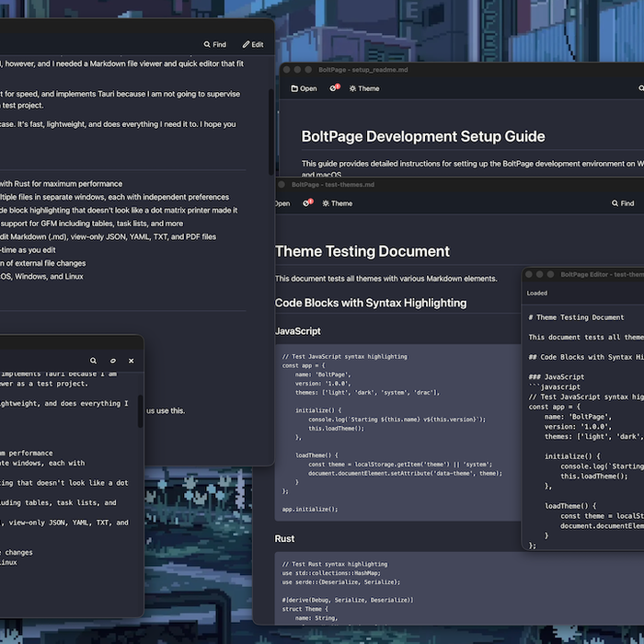Click the scrollbar thumb in bottom-left editor
The width and height of the screenshot is (644, 644).
140,411
